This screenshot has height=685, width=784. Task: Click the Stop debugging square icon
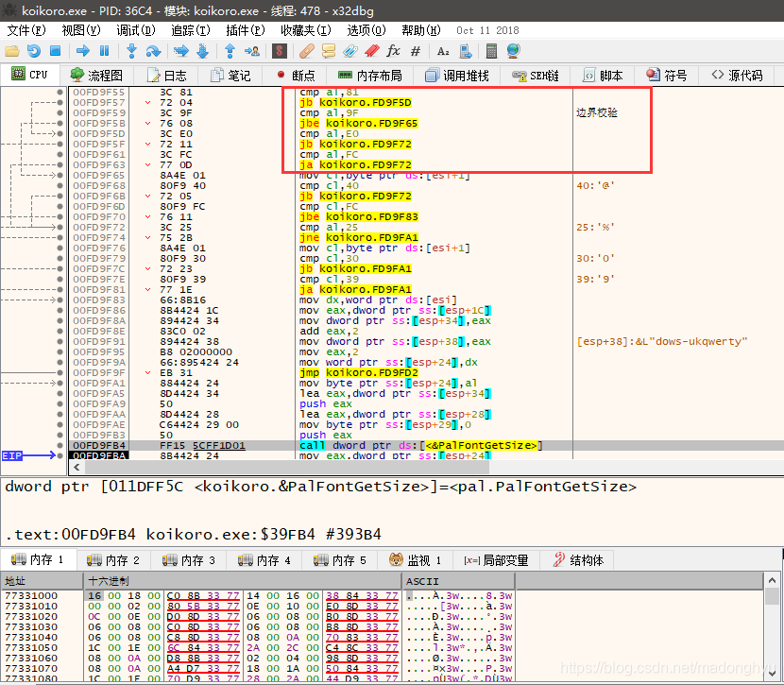(56, 51)
